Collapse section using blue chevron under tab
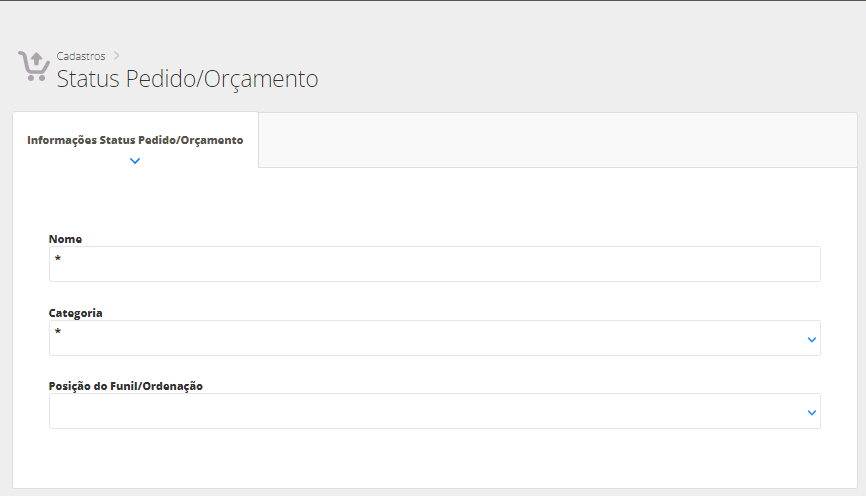Image resolution: width=866 pixels, height=496 pixels. (x=135, y=161)
